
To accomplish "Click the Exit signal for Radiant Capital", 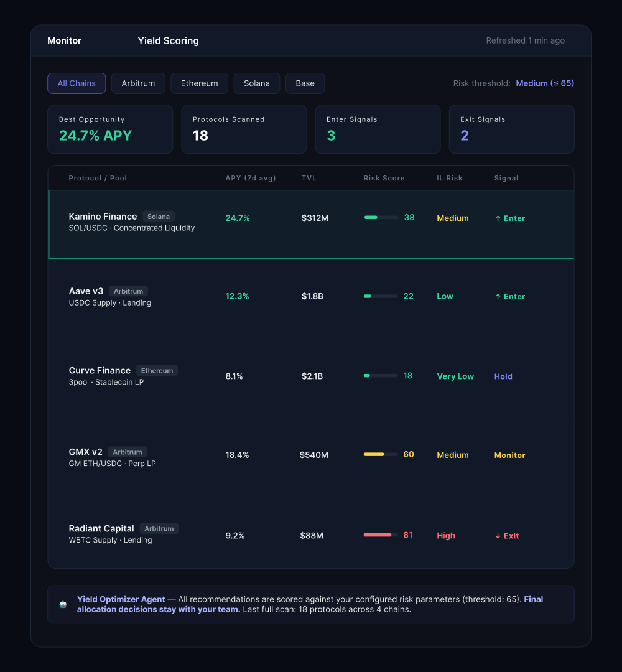I will coord(507,536).
